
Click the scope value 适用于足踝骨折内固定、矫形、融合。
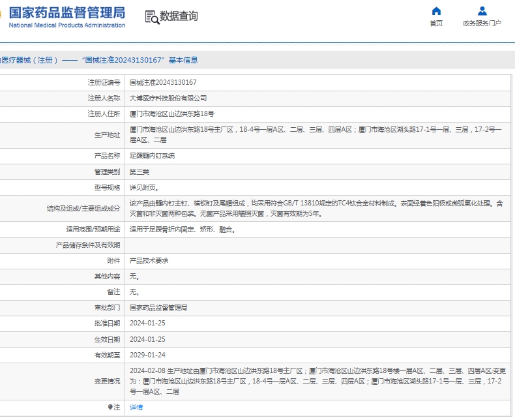click(x=183, y=230)
